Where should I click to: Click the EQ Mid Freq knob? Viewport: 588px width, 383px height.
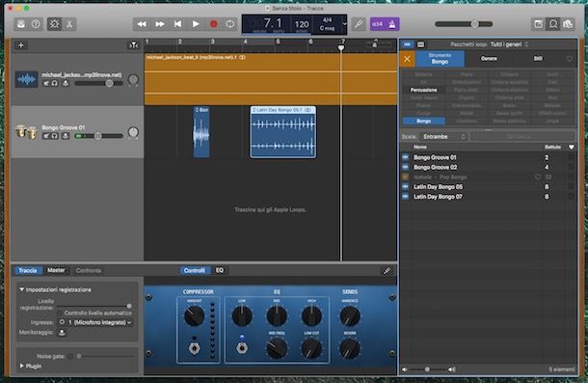[x=277, y=348]
